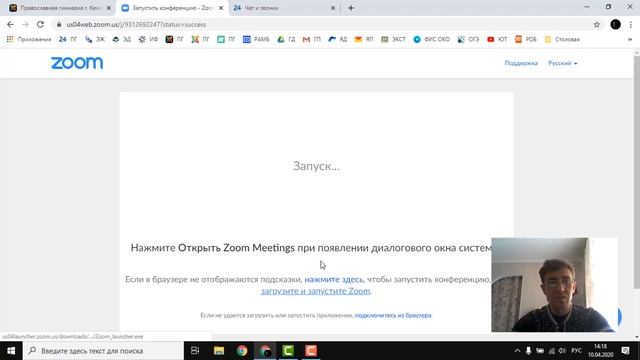Open the Windows notification center

coord(625,351)
